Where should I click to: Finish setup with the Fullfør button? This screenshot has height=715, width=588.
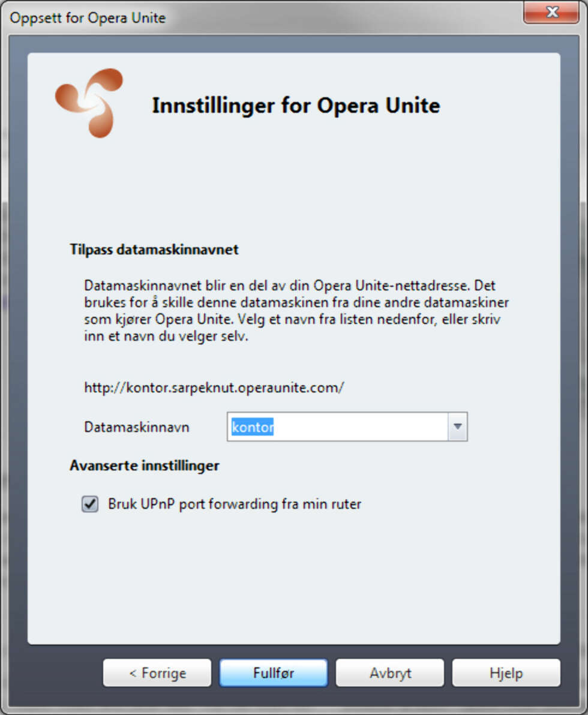273,672
